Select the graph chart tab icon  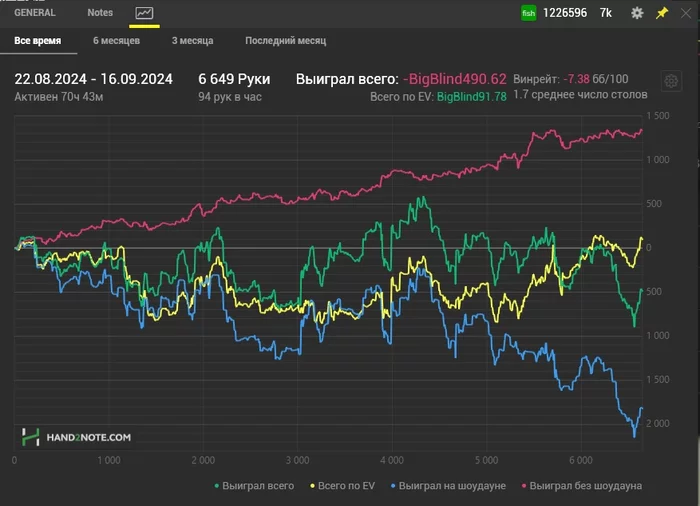[144, 13]
